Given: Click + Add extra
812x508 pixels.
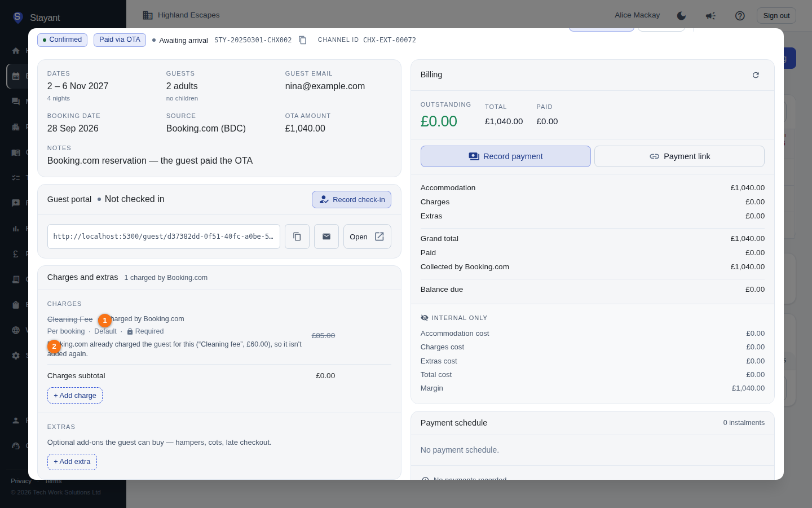Looking at the screenshot, I should 72,462.
